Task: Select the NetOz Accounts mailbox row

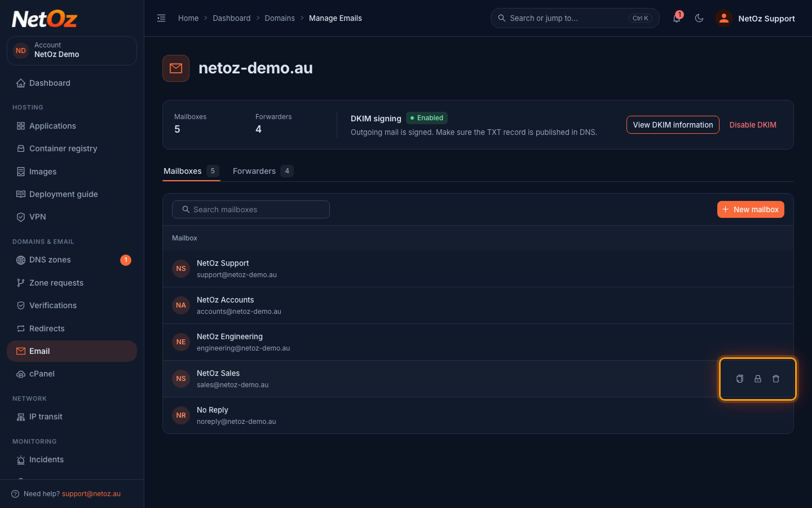Action: point(478,305)
